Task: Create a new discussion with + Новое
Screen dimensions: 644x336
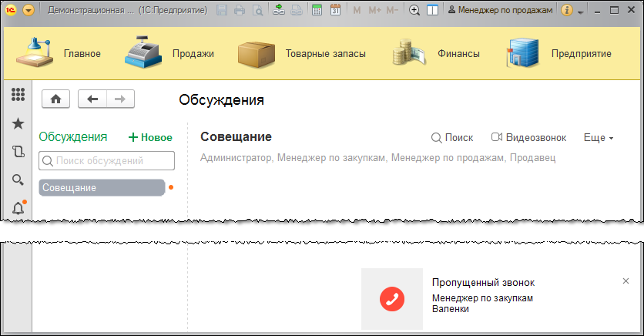Action: point(150,138)
